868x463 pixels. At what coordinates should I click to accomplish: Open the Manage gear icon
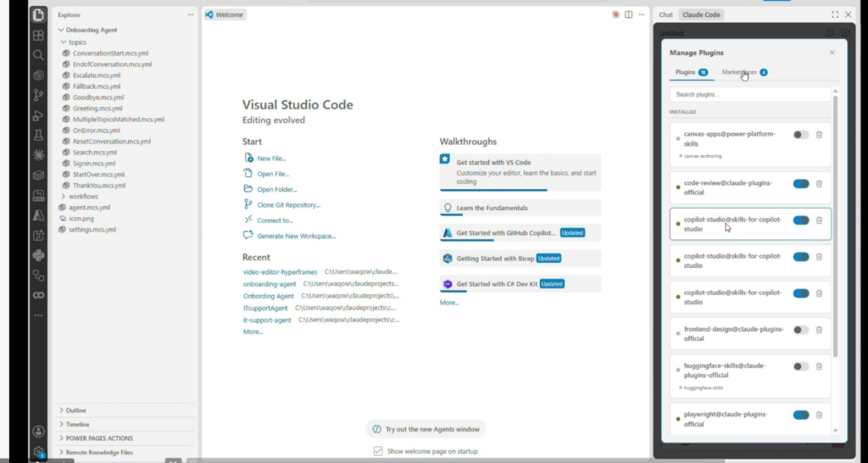click(x=38, y=452)
